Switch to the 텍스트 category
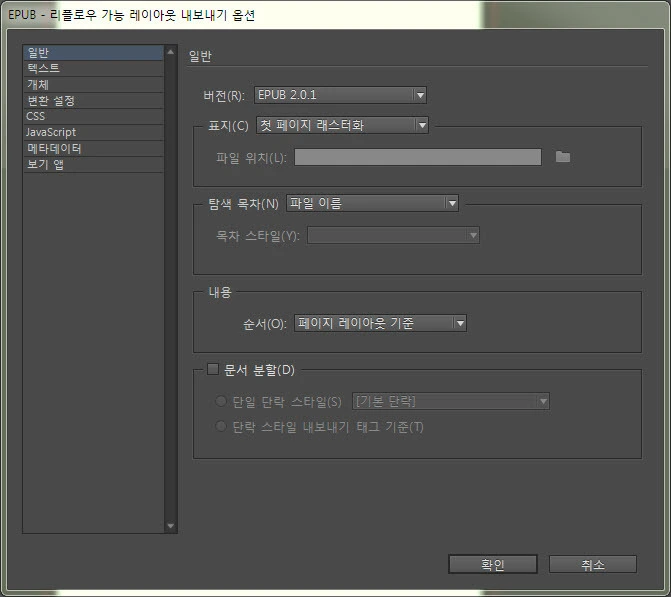Image resolution: width=671 pixels, height=597 pixels. pos(93,68)
